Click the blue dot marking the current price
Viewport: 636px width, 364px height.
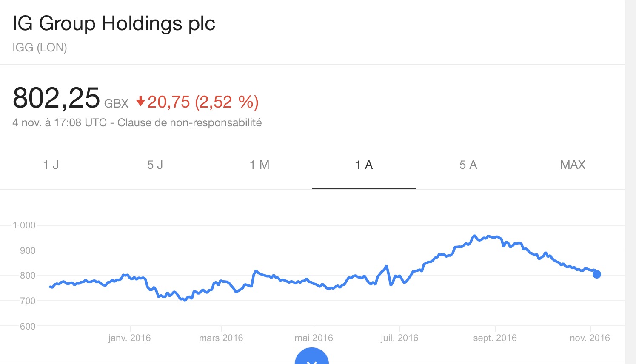coord(597,274)
